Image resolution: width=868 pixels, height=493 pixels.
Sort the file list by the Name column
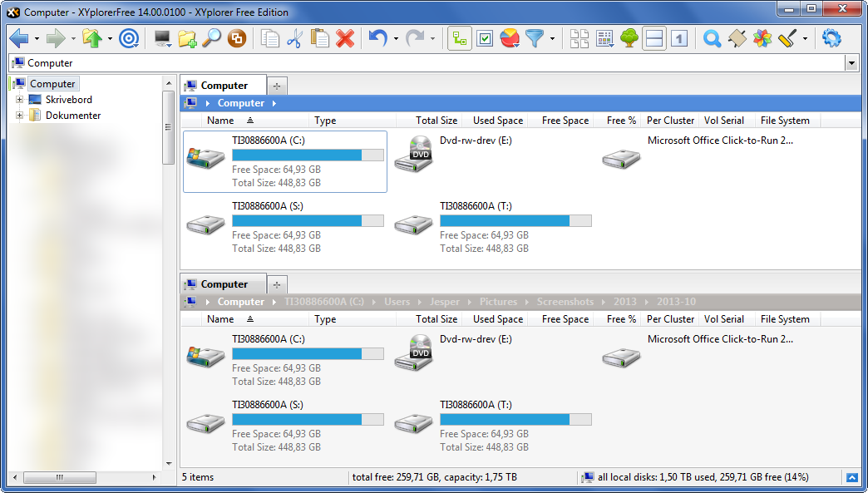220,121
